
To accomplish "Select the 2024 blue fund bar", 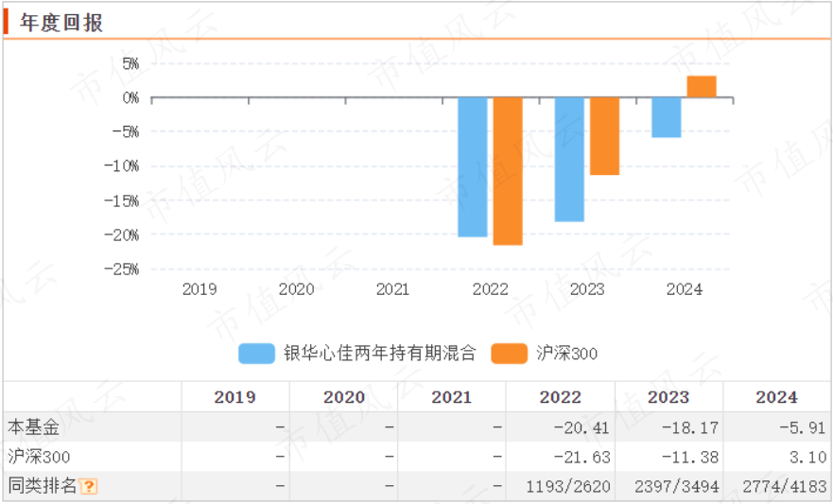I will click(667, 118).
